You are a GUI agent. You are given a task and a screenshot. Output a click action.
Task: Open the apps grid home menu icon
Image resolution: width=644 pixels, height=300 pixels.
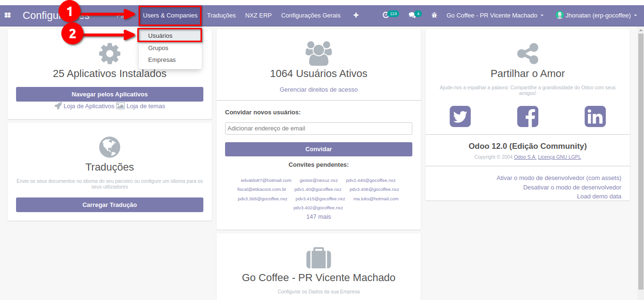8,16
